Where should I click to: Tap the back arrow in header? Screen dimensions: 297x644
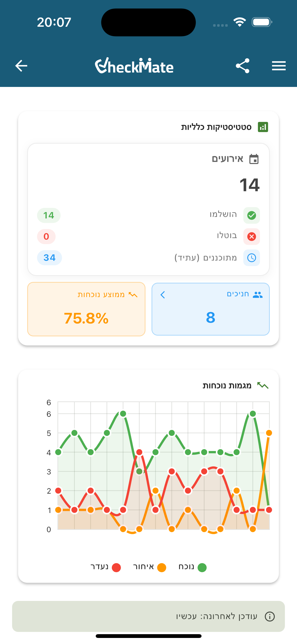(21, 66)
